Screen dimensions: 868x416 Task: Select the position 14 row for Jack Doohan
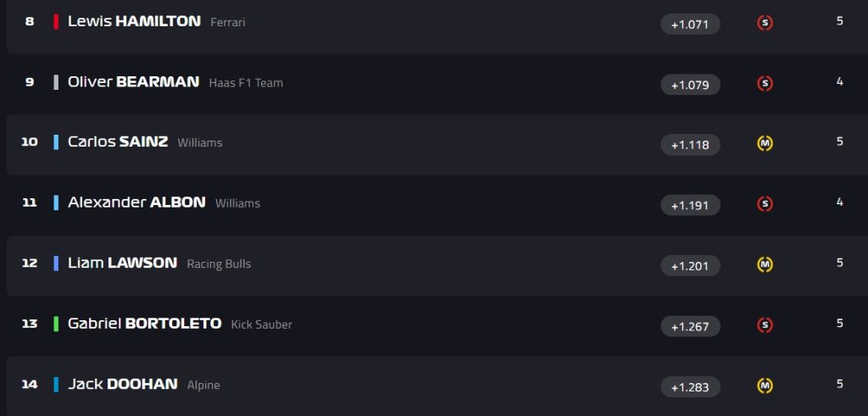(437, 385)
